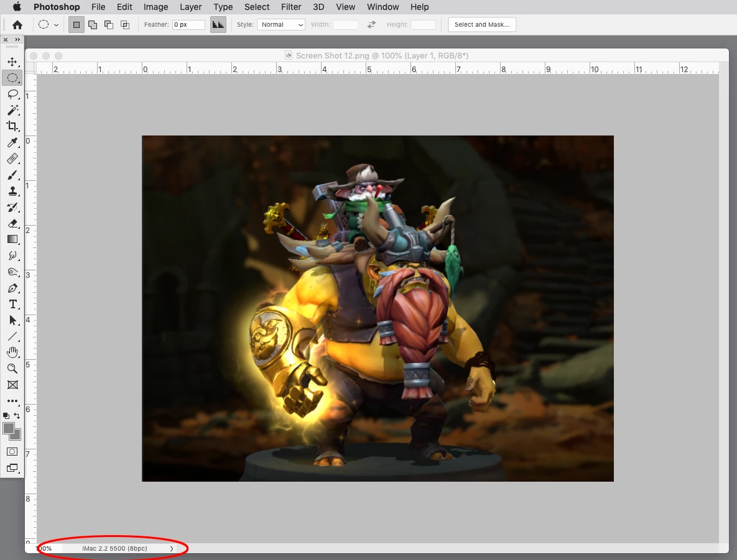Open the Edit Toolbar three-dots menu
737x560 pixels.
(12, 401)
